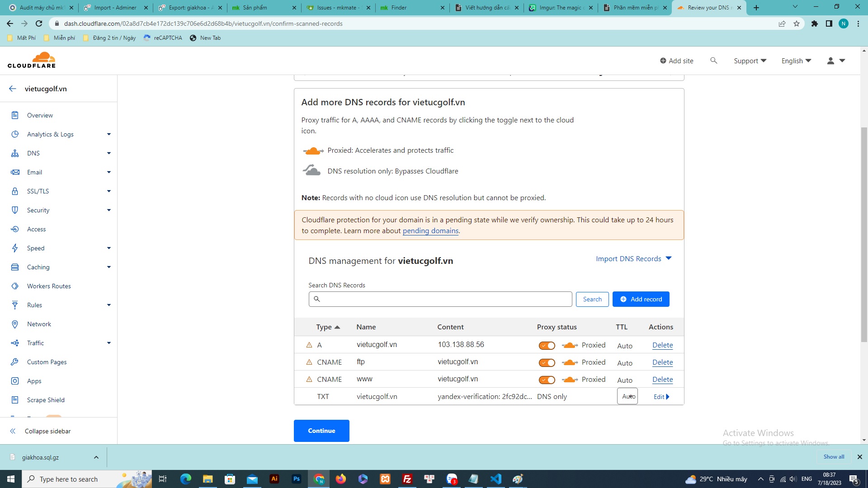Expand the DNS submenu arrow
The height and width of the screenshot is (488, 868).
(109, 153)
